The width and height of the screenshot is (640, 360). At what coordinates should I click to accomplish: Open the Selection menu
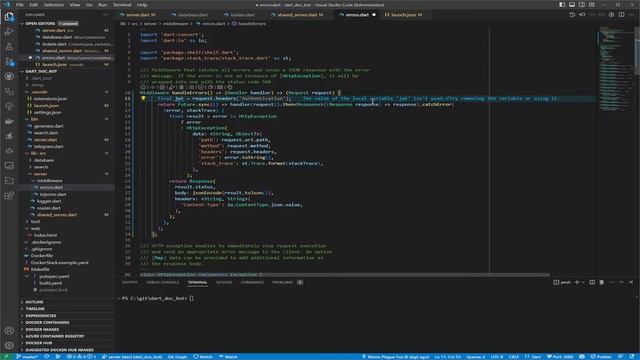tap(53, 5)
